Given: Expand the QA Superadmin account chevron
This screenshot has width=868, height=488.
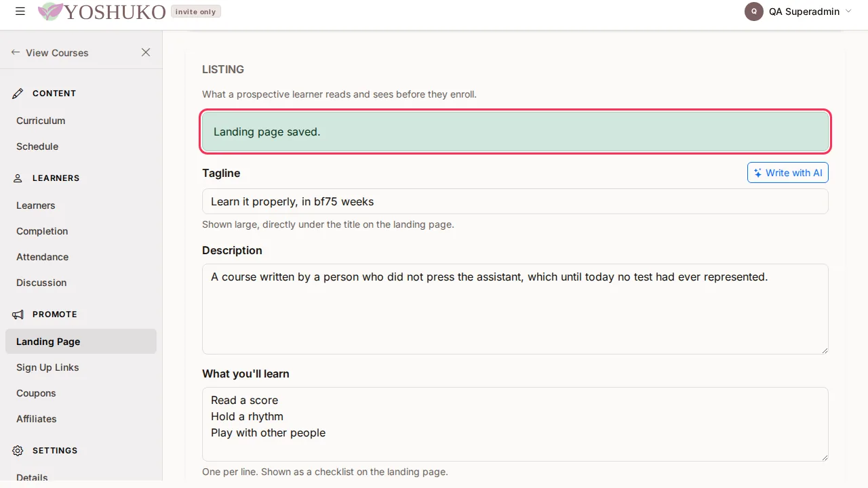Looking at the screenshot, I should 848,11.
